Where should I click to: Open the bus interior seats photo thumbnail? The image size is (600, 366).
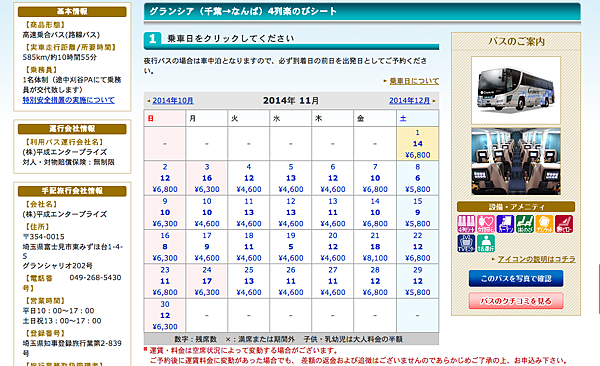click(516, 162)
